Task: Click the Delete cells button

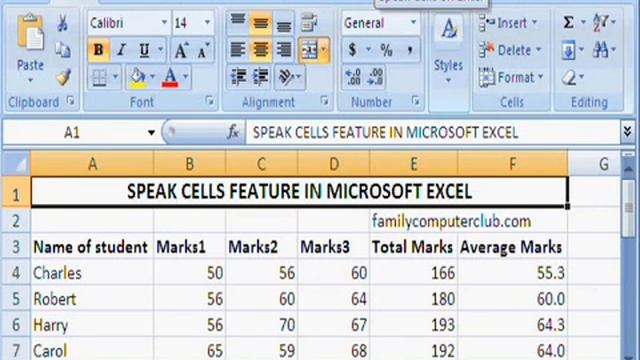Action: 510,50
